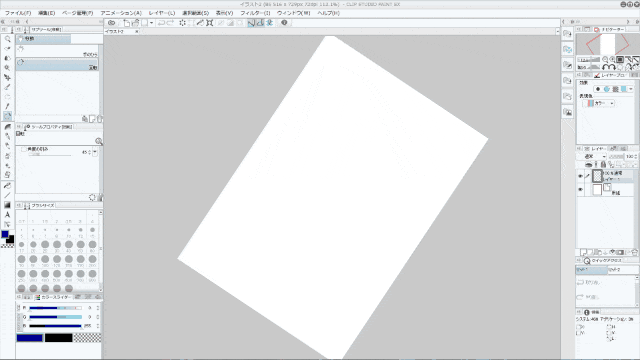Viewport: 640px width, 360px height.
Task: Select the Gradient tool in toolbox
Action: (x=7, y=205)
